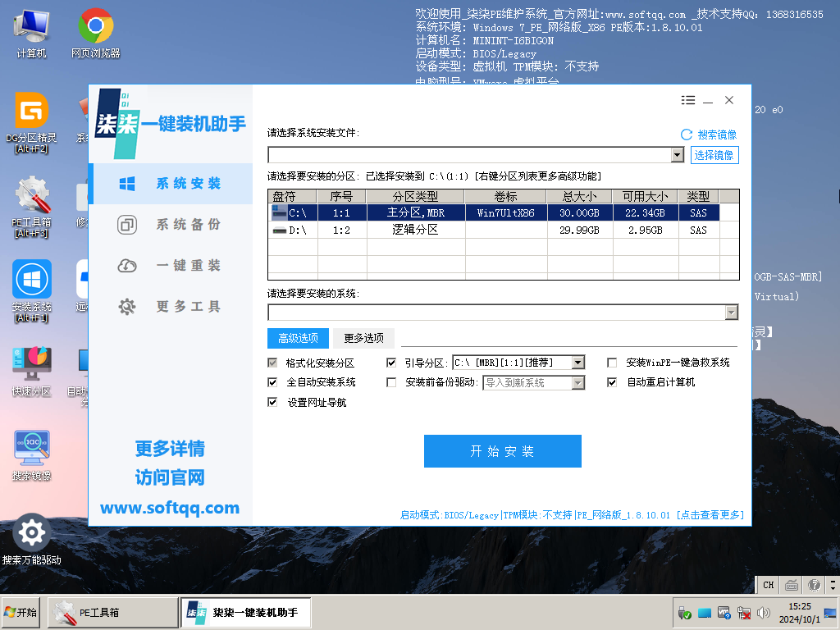Open the 引导分区 C:\ [MBR] dropdown
This screenshot has height=630, width=840.
[x=577, y=363]
